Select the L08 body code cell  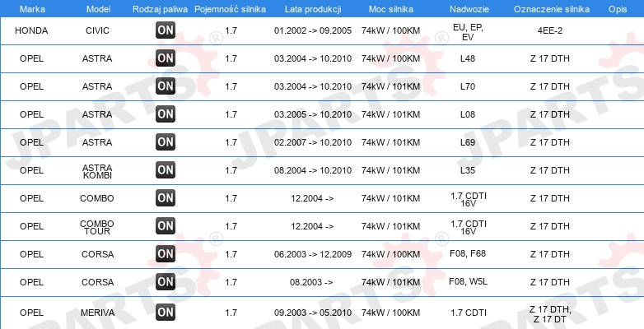coord(468,114)
